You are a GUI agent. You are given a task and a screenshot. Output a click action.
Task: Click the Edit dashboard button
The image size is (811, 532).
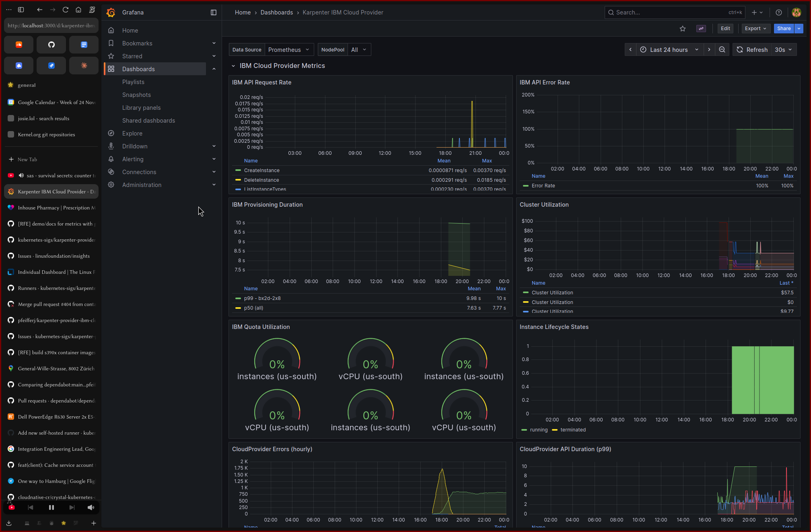point(725,29)
